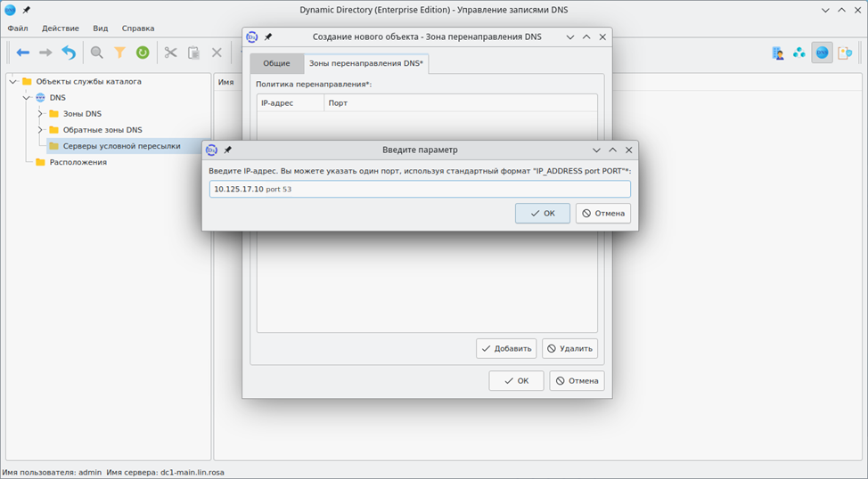Close the 'Создание нового объекта' dialog
Image resolution: width=868 pixels, height=479 pixels.
coord(602,37)
